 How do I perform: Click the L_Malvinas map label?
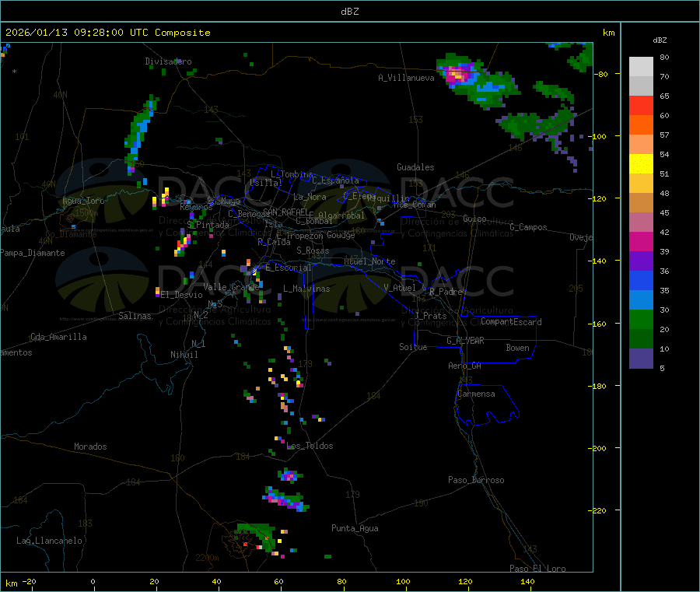(x=306, y=289)
